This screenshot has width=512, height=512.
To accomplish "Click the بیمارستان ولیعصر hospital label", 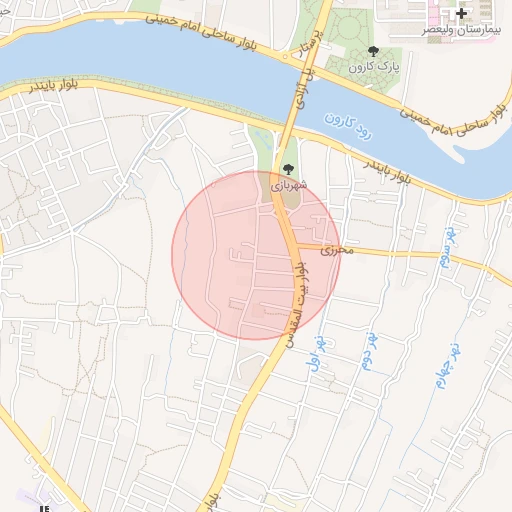I will click(x=462, y=30).
